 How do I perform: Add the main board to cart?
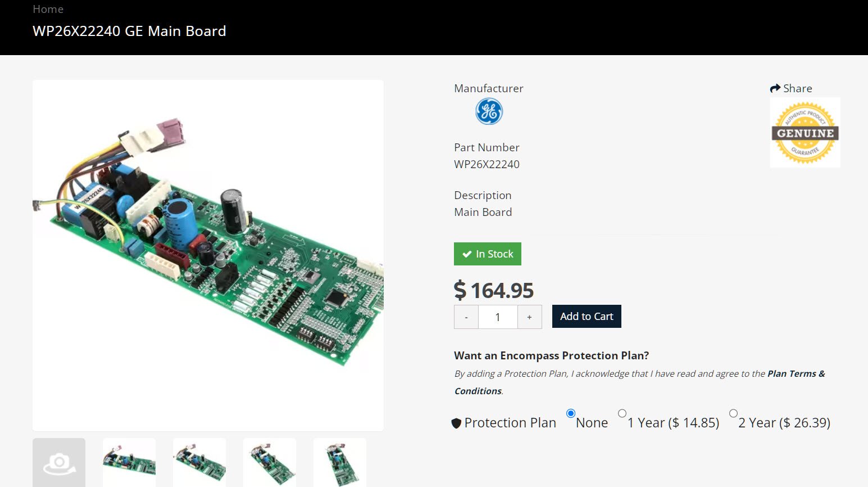(x=587, y=316)
